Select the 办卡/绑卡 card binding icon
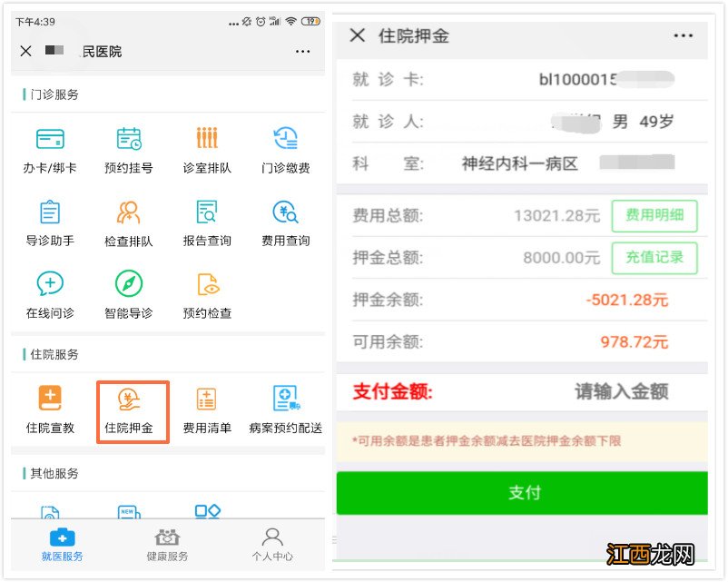The width and height of the screenshot is (728, 582). point(50,148)
